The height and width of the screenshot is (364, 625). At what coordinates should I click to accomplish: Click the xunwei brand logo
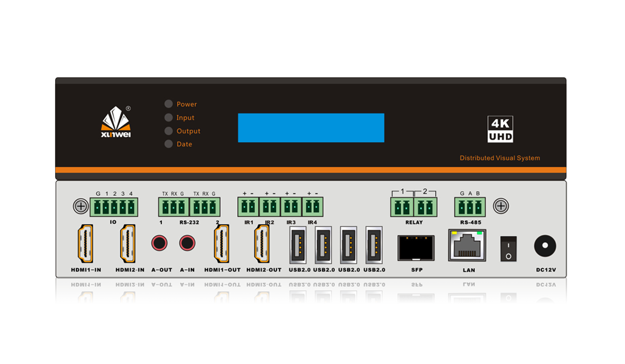tap(115, 123)
